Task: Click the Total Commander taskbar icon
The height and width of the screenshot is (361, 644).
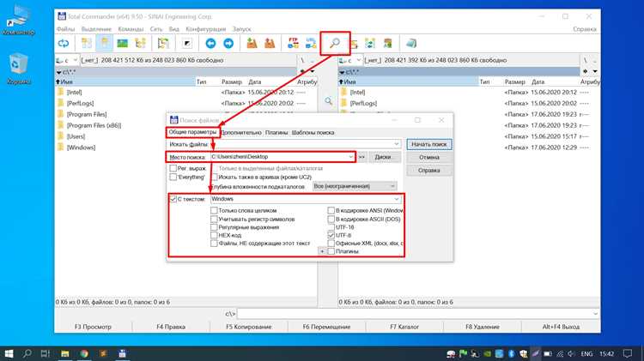Action: [122, 353]
